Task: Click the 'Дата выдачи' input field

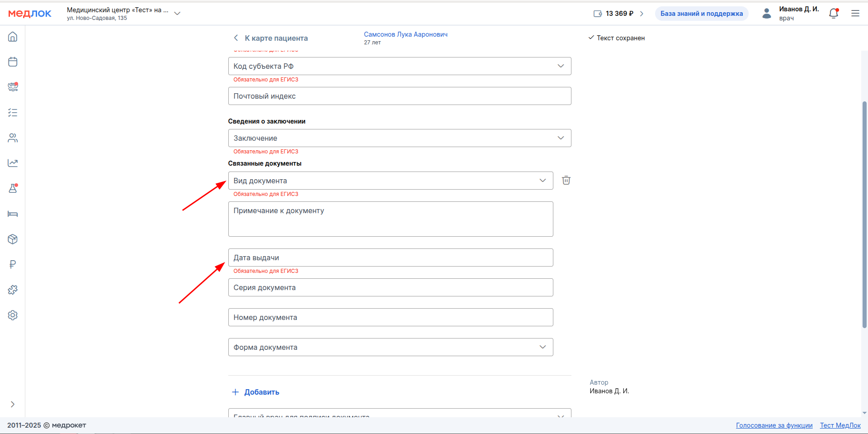Action: point(390,258)
